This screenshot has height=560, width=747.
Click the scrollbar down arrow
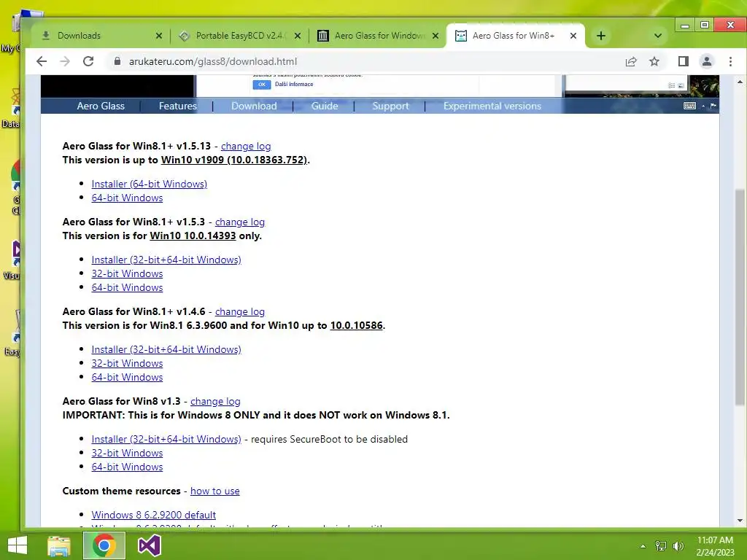click(x=740, y=521)
